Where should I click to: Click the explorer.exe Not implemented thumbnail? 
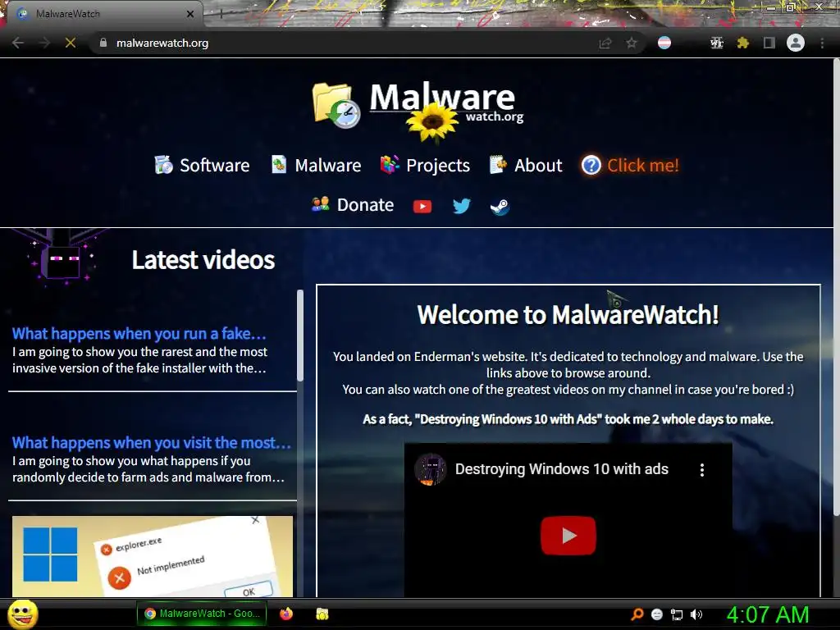click(153, 557)
